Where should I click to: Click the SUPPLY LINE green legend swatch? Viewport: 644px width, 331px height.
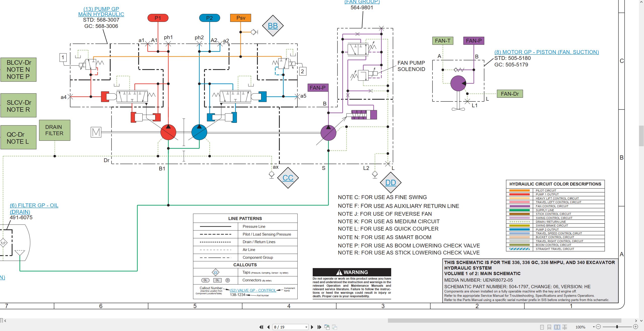pos(519,210)
